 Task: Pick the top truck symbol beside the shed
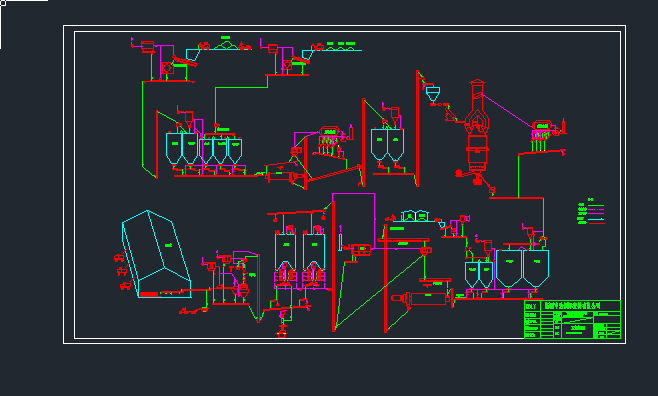[120, 258]
